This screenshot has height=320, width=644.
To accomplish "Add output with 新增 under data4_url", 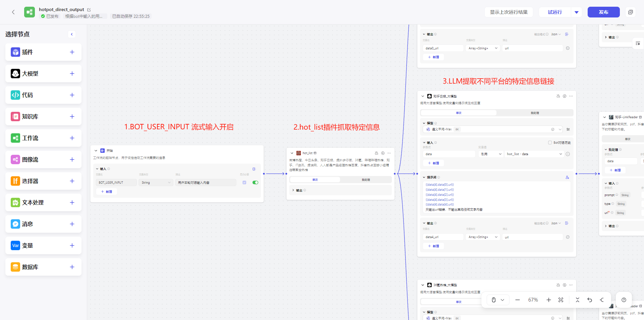I will (x=433, y=246).
